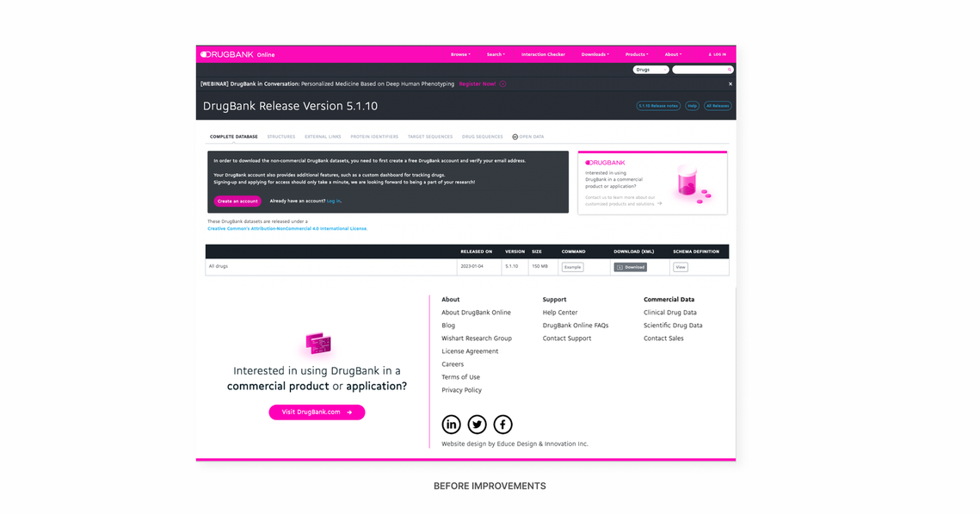
Task: Open the DrugBank Twitter icon
Action: (x=477, y=425)
